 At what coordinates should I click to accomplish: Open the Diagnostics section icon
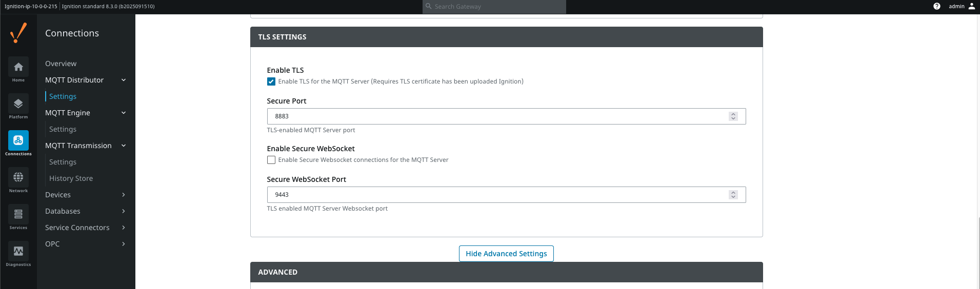(x=18, y=251)
